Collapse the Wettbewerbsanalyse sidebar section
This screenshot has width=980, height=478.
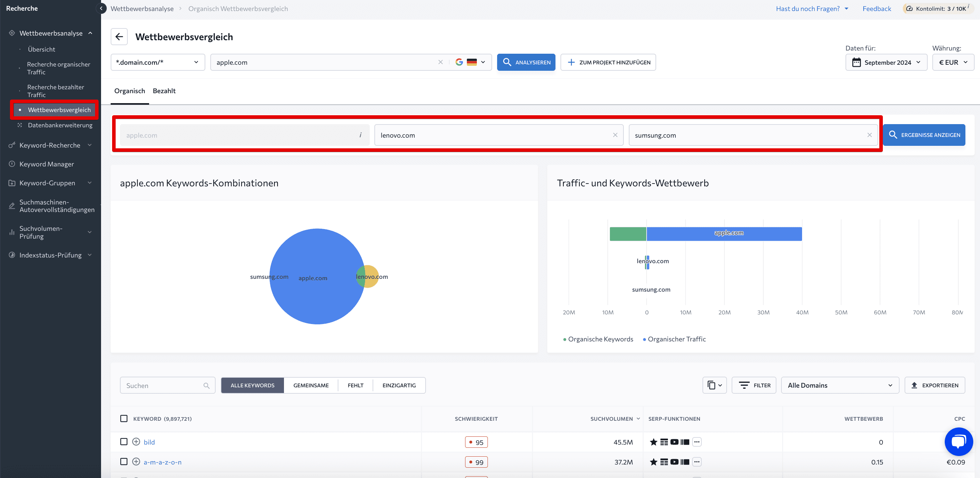click(90, 33)
